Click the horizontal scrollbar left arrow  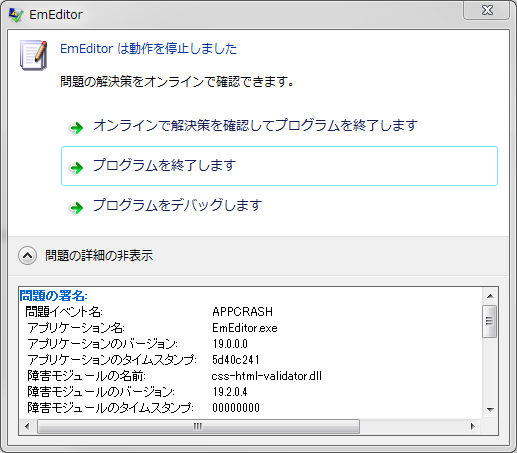click(27, 426)
